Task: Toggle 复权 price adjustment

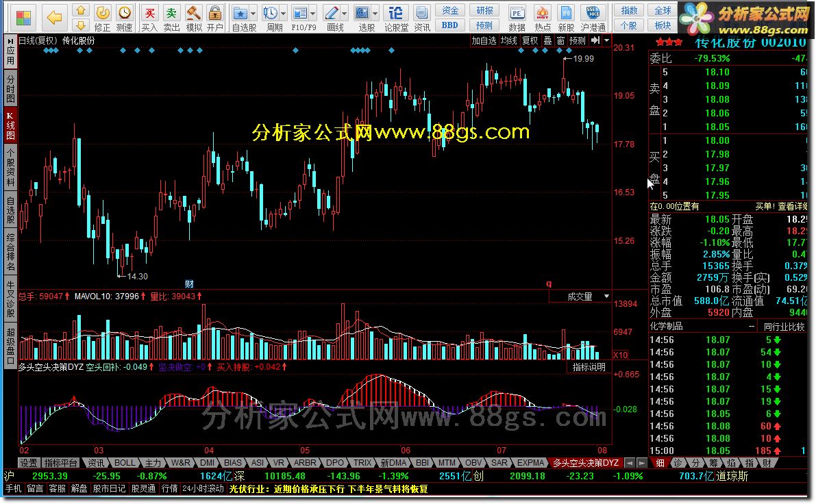Action: click(x=530, y=40)
